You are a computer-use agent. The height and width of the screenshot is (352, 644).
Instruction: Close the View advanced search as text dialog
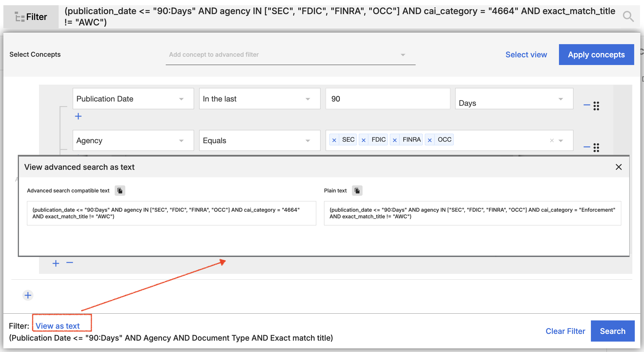[619, 167]
